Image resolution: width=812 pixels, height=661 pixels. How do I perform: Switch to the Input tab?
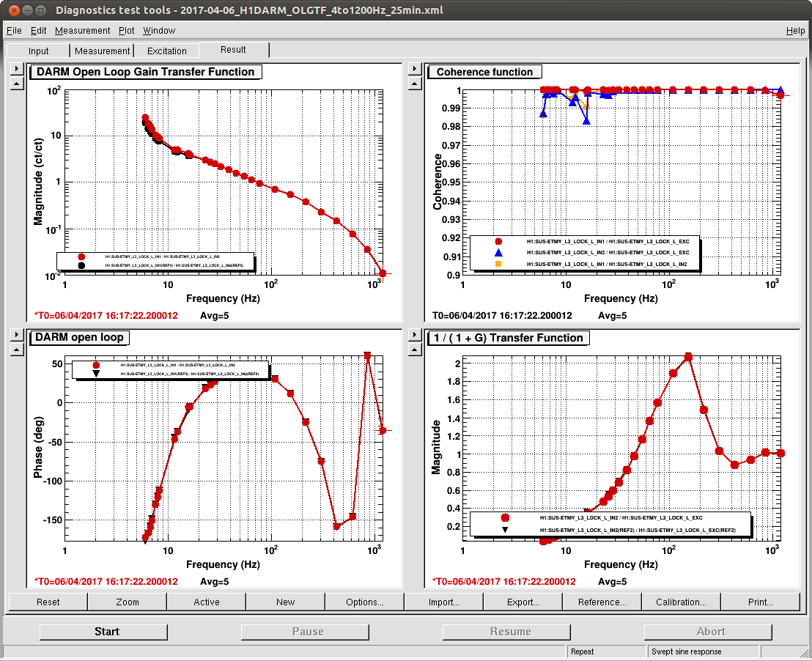click(38, 51)
